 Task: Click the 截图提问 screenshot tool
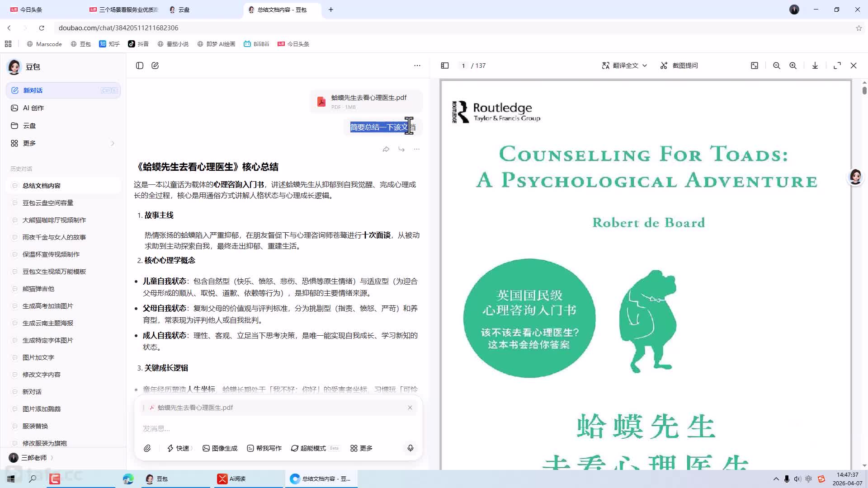(x=679, y=66)
